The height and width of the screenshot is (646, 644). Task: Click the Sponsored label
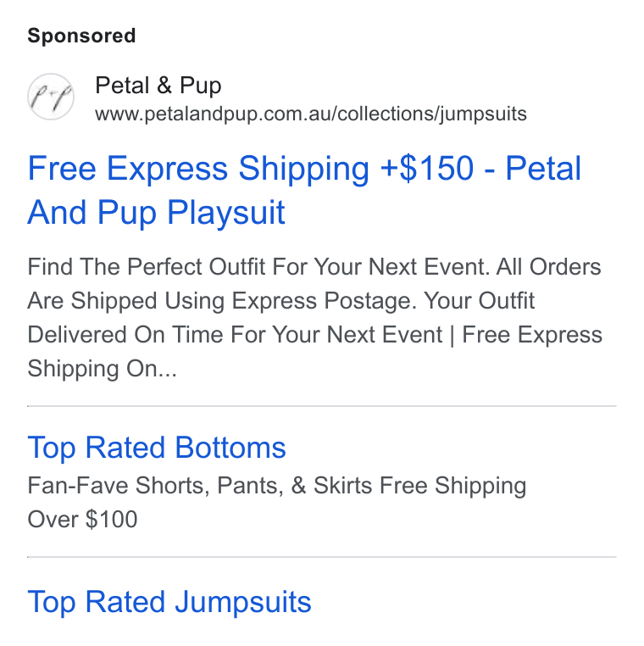tap(81, 36)
